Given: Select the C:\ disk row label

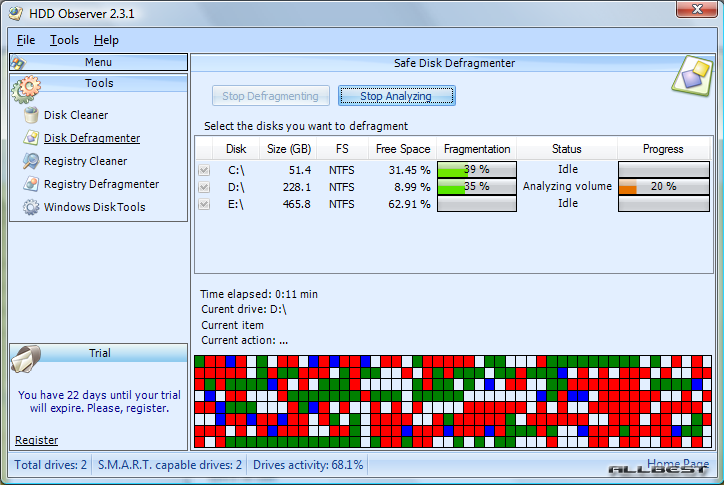Looking at the screenshot, I should (x=236, y=170).
